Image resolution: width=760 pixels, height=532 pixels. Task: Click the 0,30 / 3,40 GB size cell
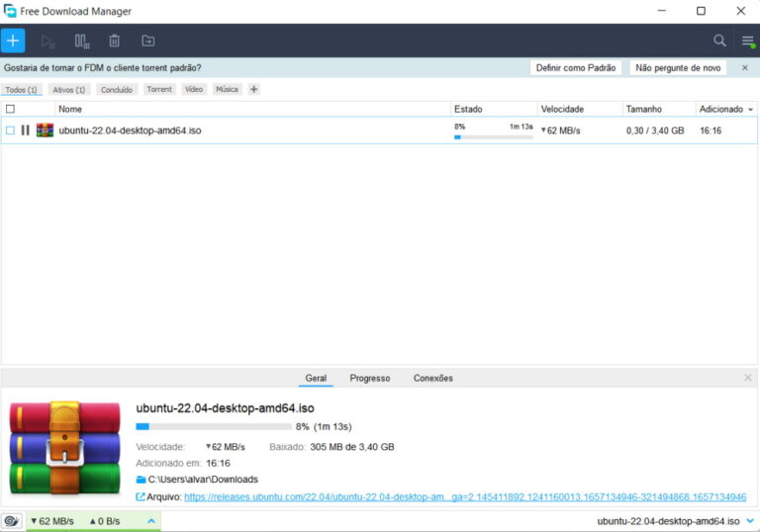pos(655,131)
